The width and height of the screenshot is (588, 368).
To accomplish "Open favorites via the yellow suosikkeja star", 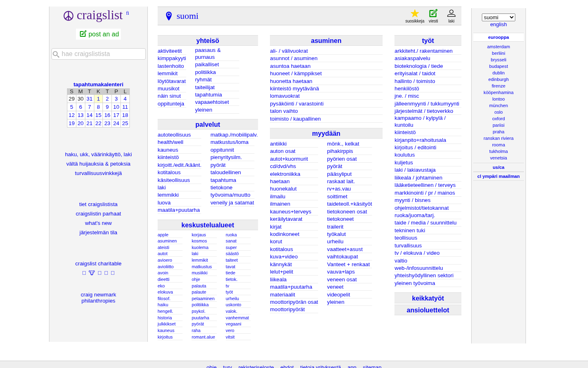I will pos(414,14).
